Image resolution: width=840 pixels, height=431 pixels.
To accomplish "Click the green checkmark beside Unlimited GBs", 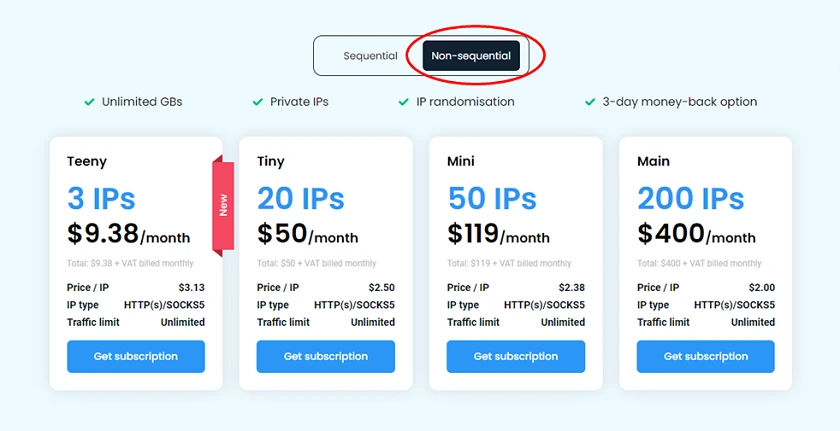I will point(89,102).
